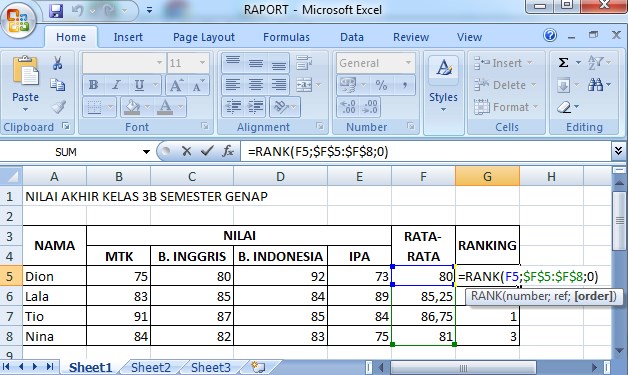Click the AutoSum sigma icon
The height and width of the screenshot is (375, 628).
[x=564, y=63]
